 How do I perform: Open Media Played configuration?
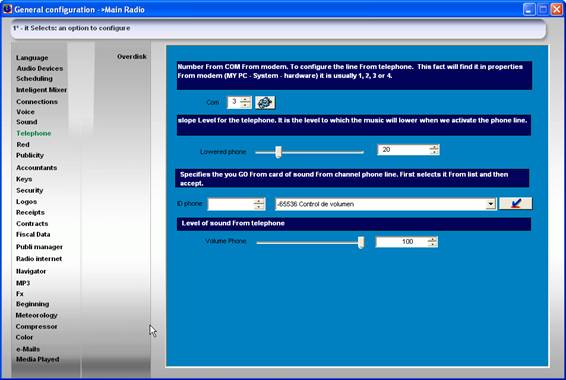tap(38, 359)
